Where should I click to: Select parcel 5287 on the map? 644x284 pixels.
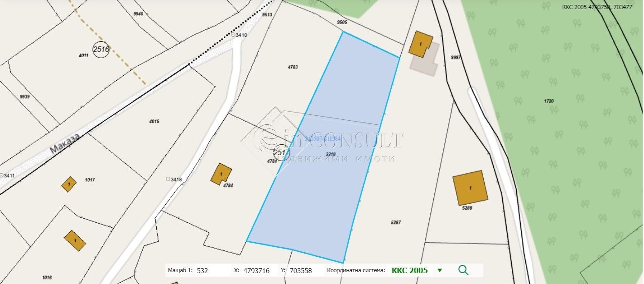tap(396, 222)
